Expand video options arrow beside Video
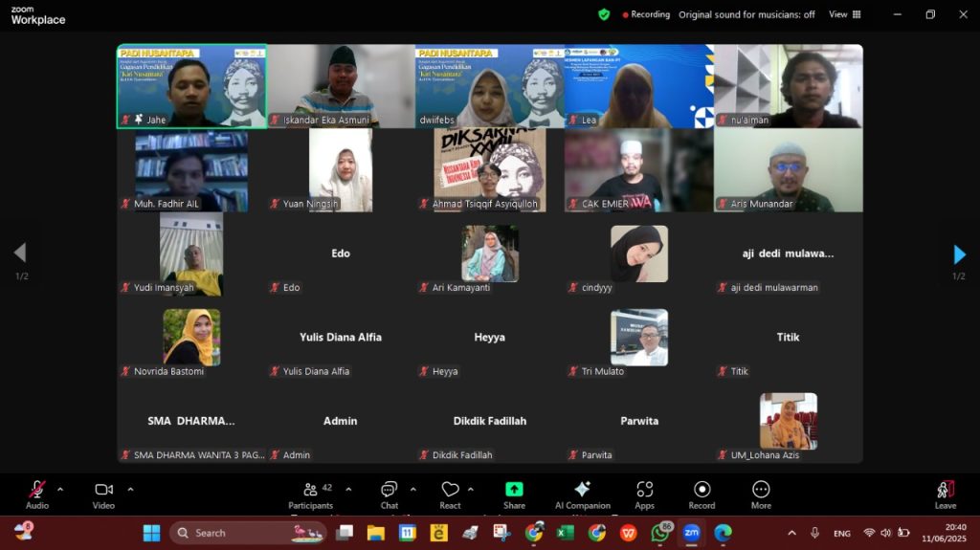This screenshot has width=980, height=550. coord(130,490)
